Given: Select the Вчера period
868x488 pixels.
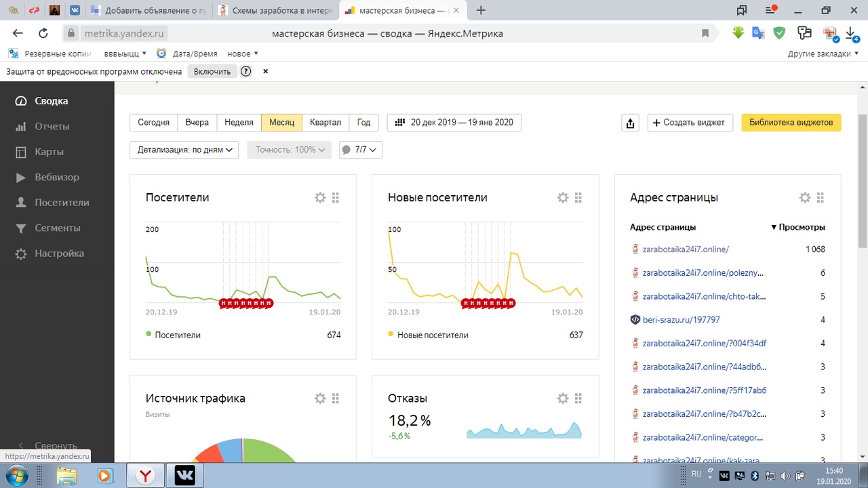Looking at the screenshot, I should (x=197, y=123).
